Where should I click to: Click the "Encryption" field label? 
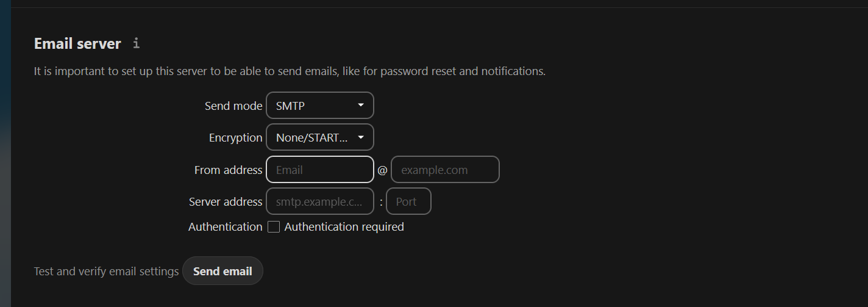point(236,138)
